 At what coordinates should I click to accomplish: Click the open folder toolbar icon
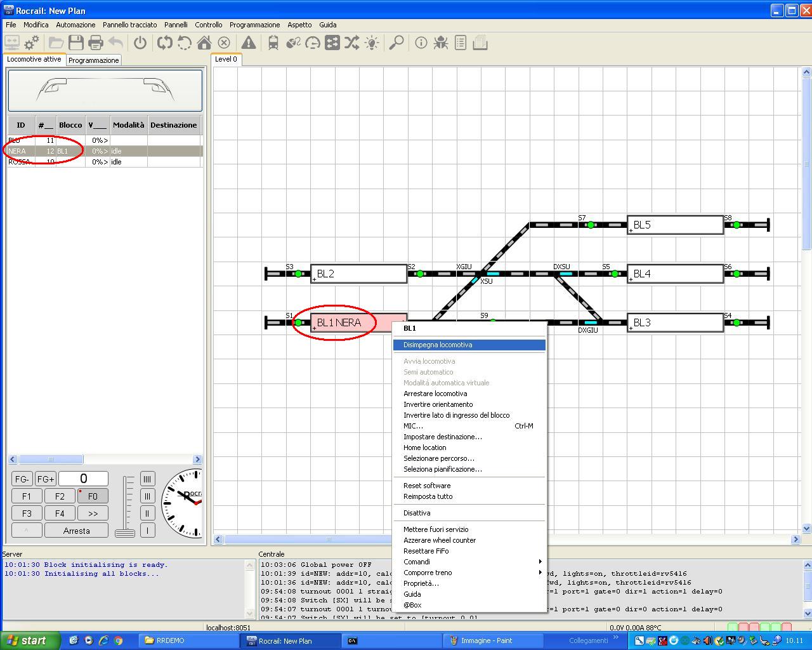point(56,43)
